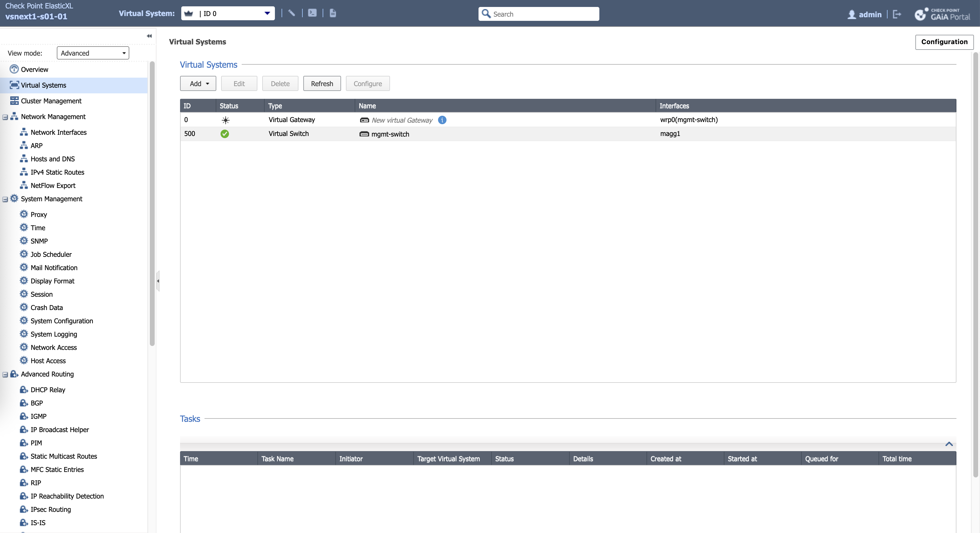Viewport: 980px width, 533px height.
Task: Open the View mode Advanced dropdown
Action: [x=93, y=53]
